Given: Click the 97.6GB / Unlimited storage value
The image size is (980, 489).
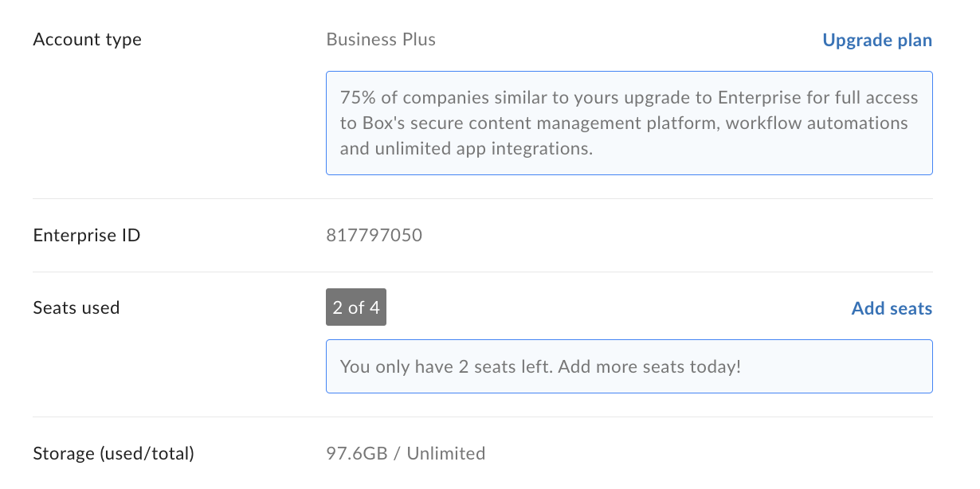Looking at the screenshot, I should coord(406,453).
